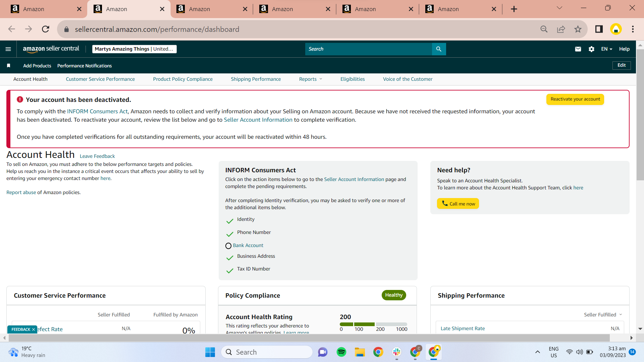Go to the Shipping Performance tab
Screen dimensions: 644x362
point(256,79)
